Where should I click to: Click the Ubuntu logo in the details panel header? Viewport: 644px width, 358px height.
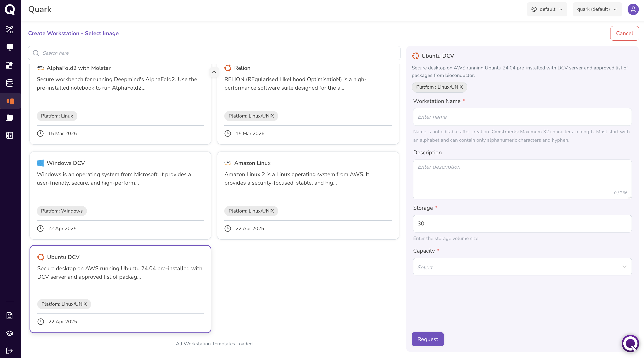[415, 56]
